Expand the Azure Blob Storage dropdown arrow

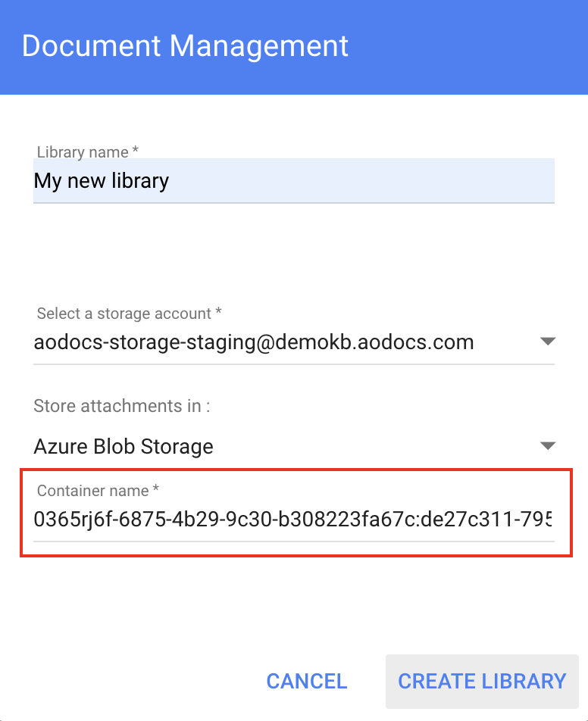[x=548, y=446]
